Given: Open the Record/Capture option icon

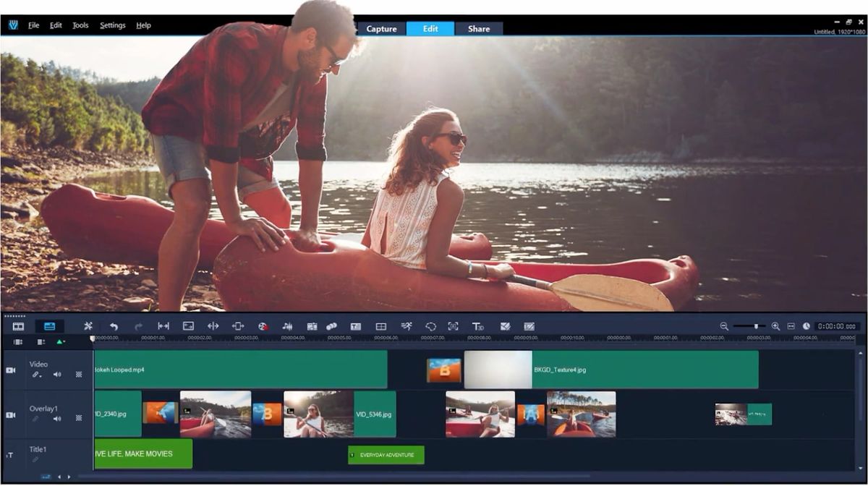Looking at the screenshot, I should [x=263, y=327].
